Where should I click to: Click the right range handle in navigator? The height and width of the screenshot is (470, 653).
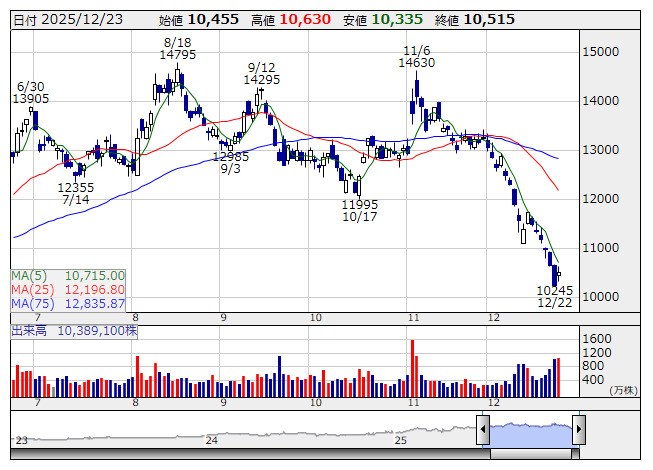tap(578, 431)
